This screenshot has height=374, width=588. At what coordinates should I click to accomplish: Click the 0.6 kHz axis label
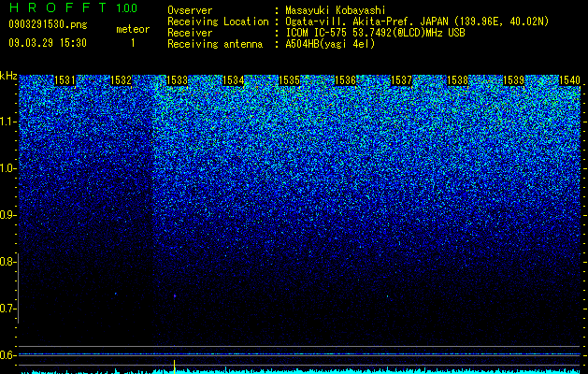pos(8,355)
